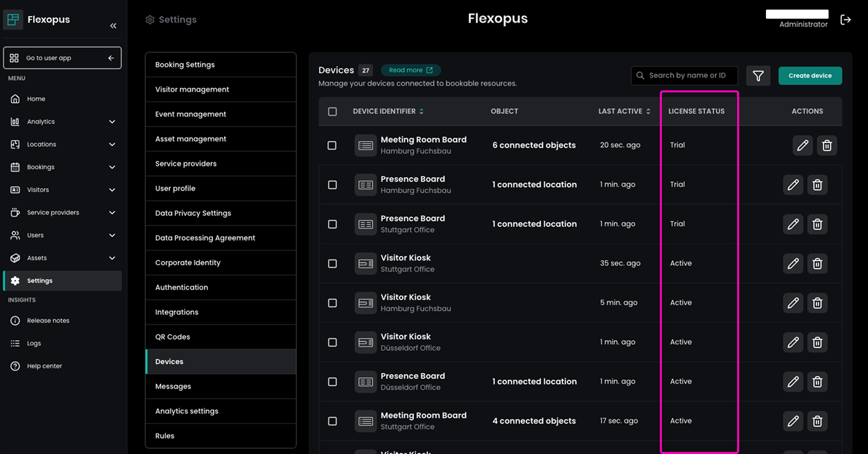
Task: Focus the Search by name or ID field
Action: 685,75
